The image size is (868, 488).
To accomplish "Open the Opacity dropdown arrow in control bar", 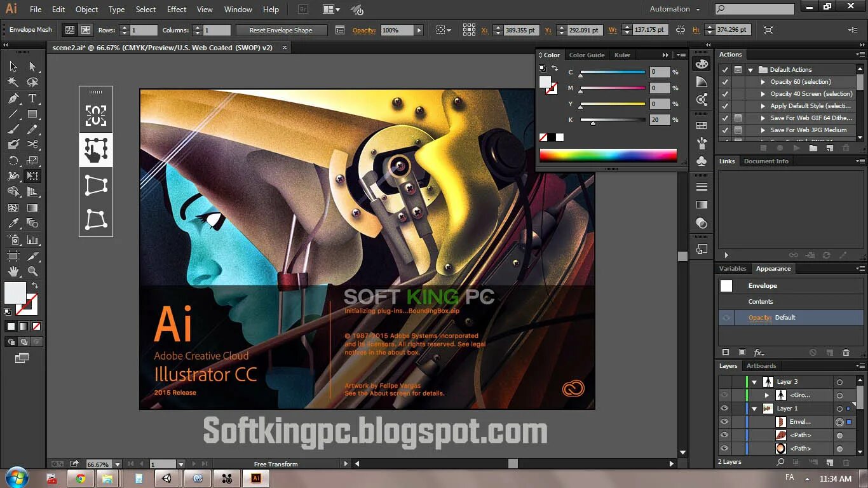I will (x=419, y=30).
